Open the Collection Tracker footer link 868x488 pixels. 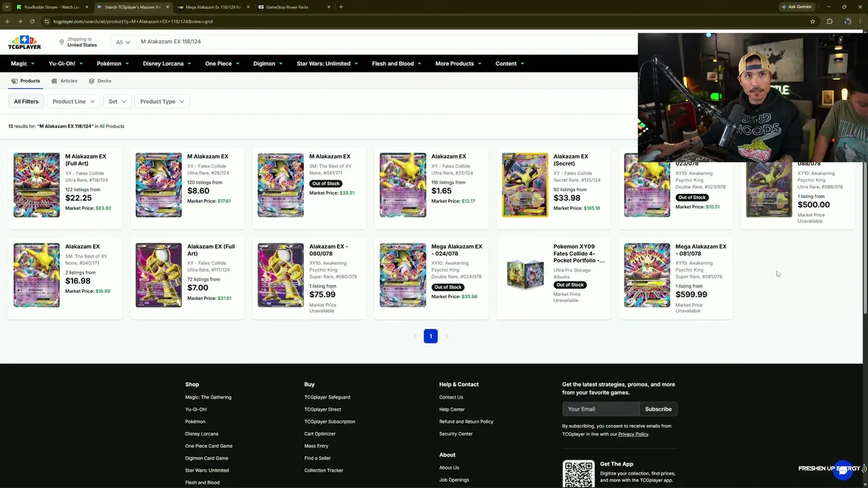tap(323, 470)
